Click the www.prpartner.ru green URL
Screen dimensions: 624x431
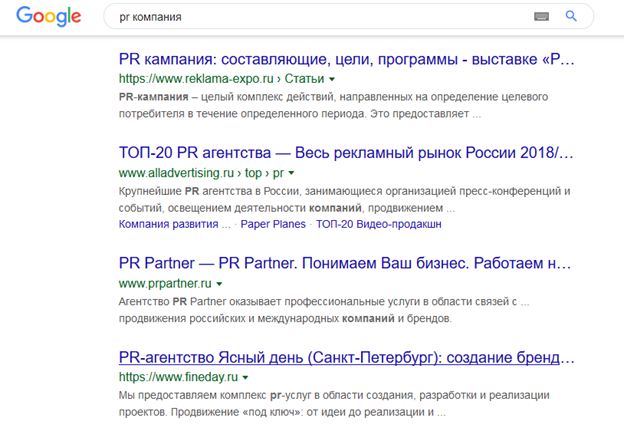click(x=165, y=284)
